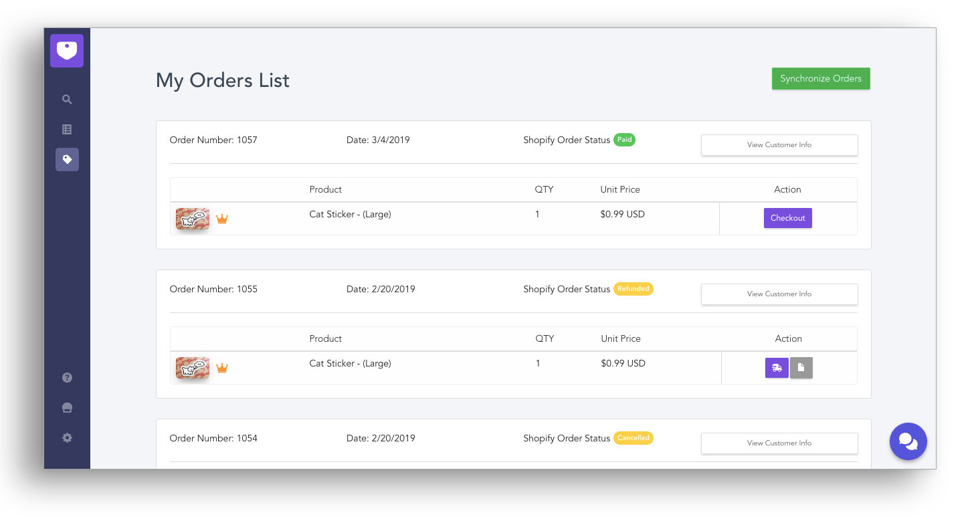The width and height of the screenshot is (980, 527).
Task: Open the help question mark icon
Action: pyautogui.click(x=67, y=378)
